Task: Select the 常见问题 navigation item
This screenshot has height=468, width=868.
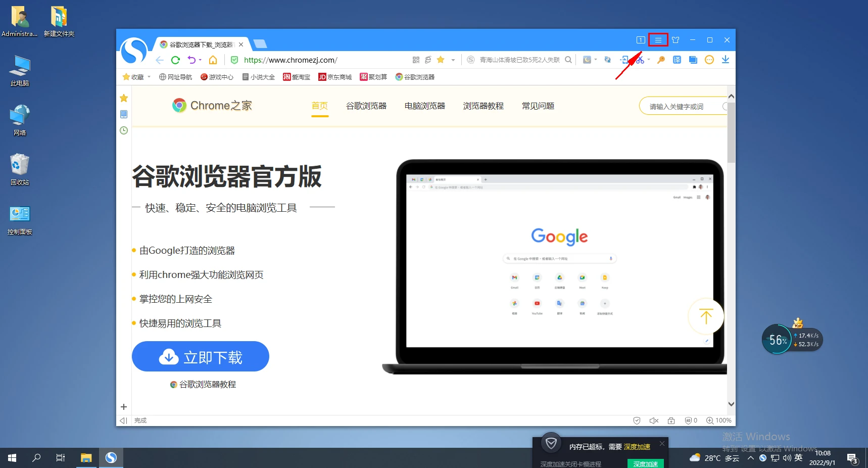Action: click(x=538, y=106)
